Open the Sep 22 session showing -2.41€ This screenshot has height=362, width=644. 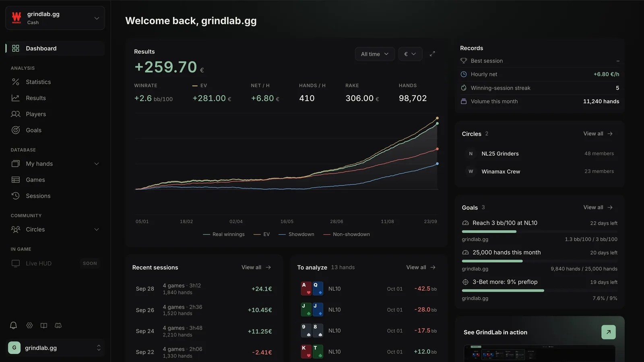(204, 352)
